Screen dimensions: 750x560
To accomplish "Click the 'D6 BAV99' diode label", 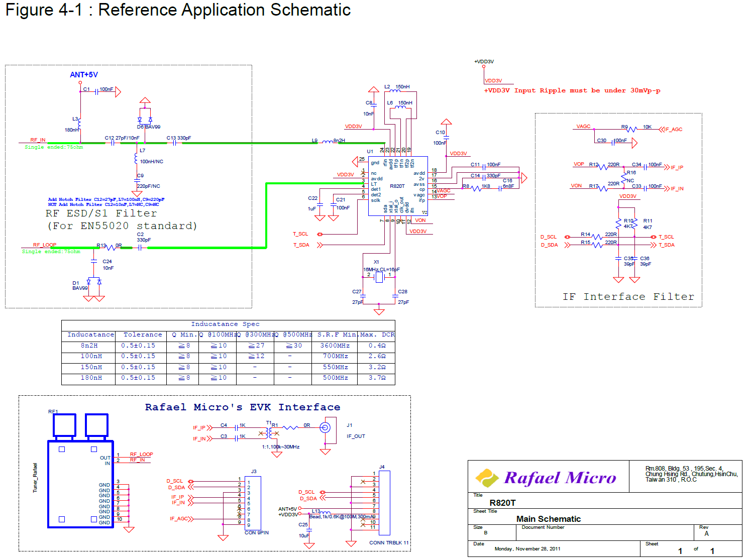I will coord(149,127).
